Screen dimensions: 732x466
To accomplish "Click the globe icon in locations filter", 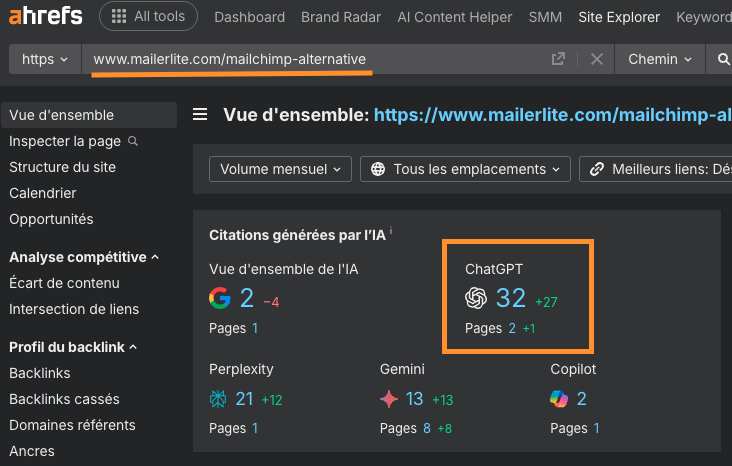I will click(378, 169).
